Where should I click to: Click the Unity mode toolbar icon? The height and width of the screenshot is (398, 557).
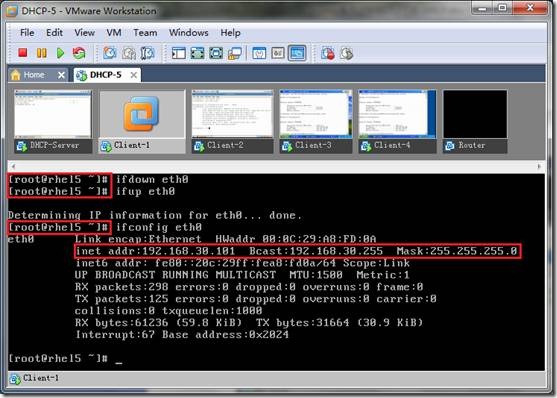235,53
